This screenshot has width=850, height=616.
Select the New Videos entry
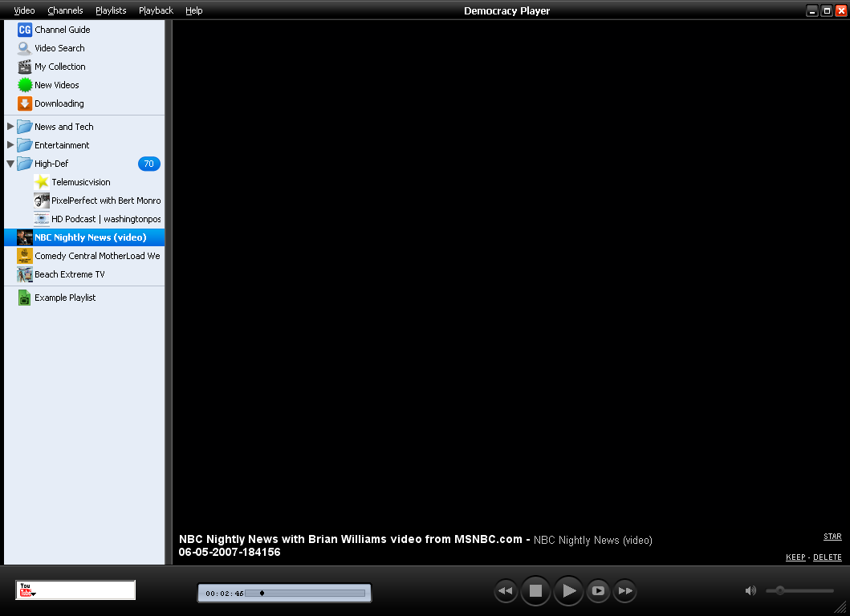(x=84, y=85)
